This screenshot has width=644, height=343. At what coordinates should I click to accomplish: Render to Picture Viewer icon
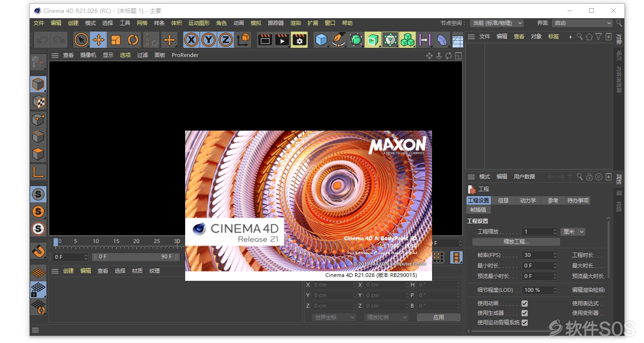[282, 40]
